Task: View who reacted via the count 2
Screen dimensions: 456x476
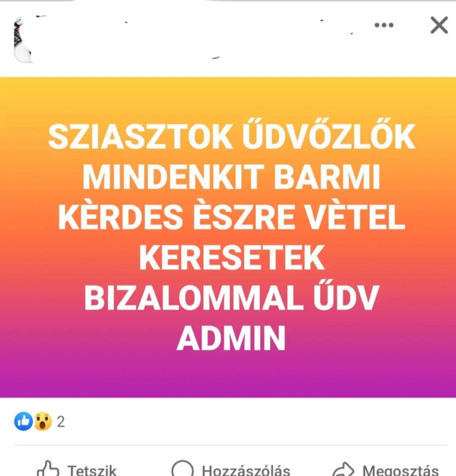Action: pos(61,422)
